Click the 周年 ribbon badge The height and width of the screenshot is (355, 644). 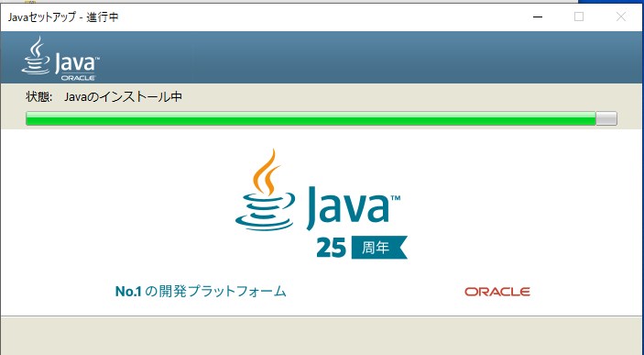click(x=379, y=248)
